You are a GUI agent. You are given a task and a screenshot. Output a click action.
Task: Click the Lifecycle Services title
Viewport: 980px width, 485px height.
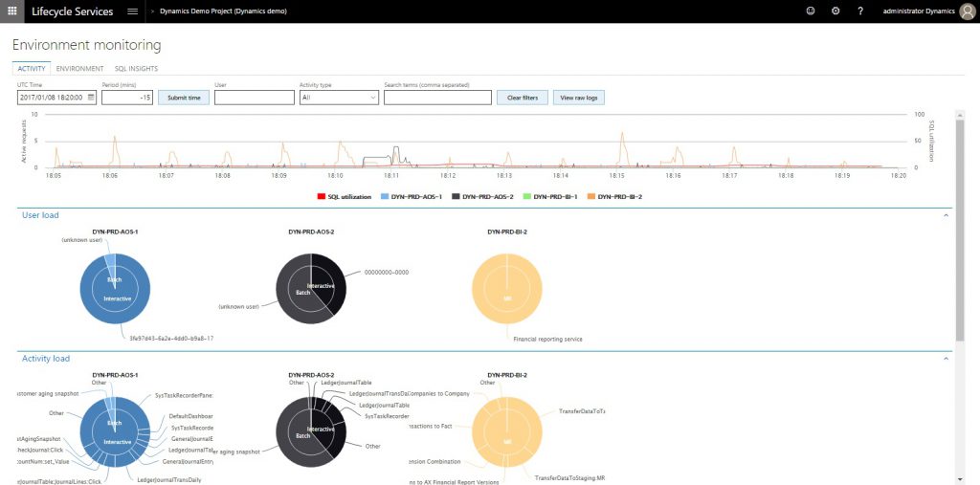tap(73, 11)
